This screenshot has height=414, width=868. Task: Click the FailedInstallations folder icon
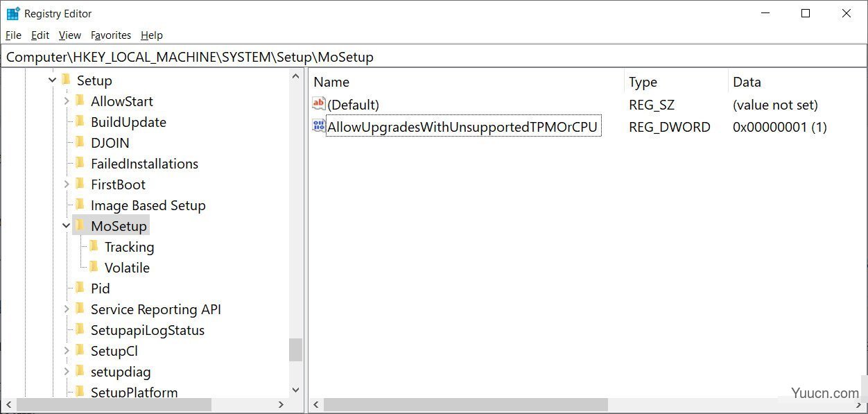tap(80, 163)
